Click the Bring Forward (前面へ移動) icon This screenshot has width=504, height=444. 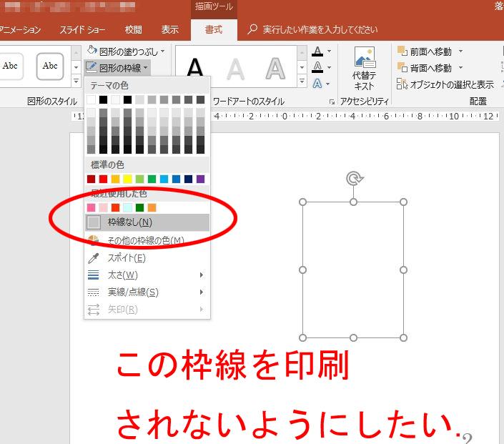[402, 51]
